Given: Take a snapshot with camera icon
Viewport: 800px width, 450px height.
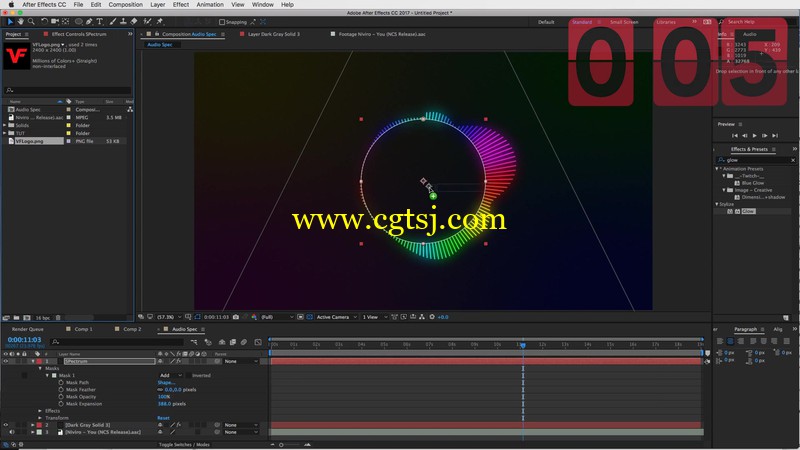Looking at the screenshot, I should (236, 317).
